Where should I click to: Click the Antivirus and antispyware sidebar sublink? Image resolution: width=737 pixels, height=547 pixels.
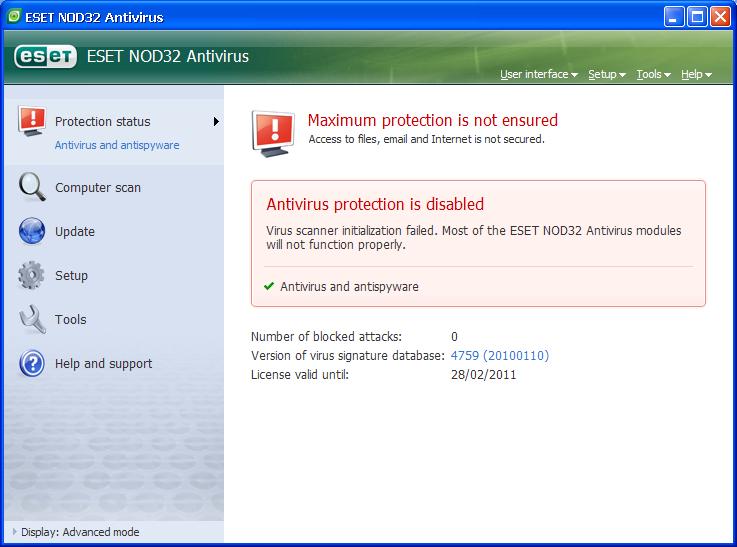(x=117, y=145)
